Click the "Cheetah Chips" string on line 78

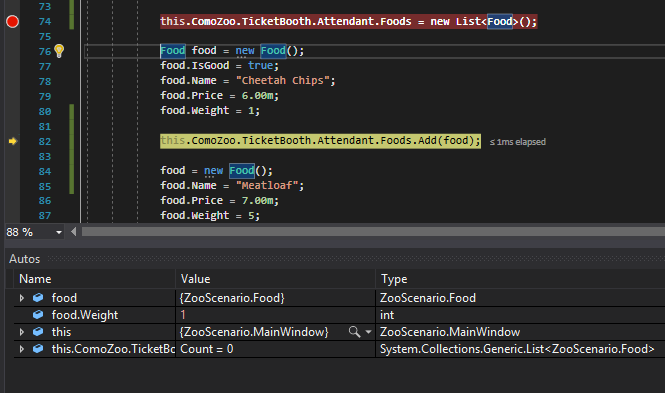pos(282,80)
